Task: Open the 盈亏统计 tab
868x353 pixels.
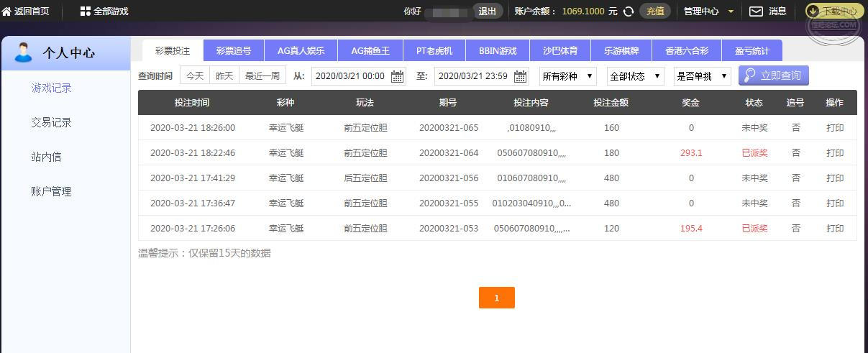Action: (x=752, y=51)
